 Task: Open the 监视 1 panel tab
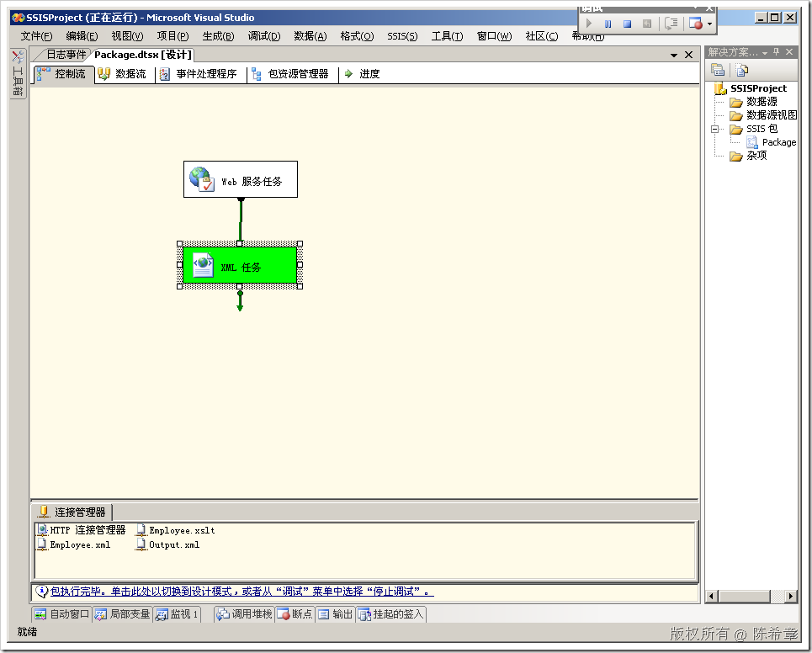point(177,614)
